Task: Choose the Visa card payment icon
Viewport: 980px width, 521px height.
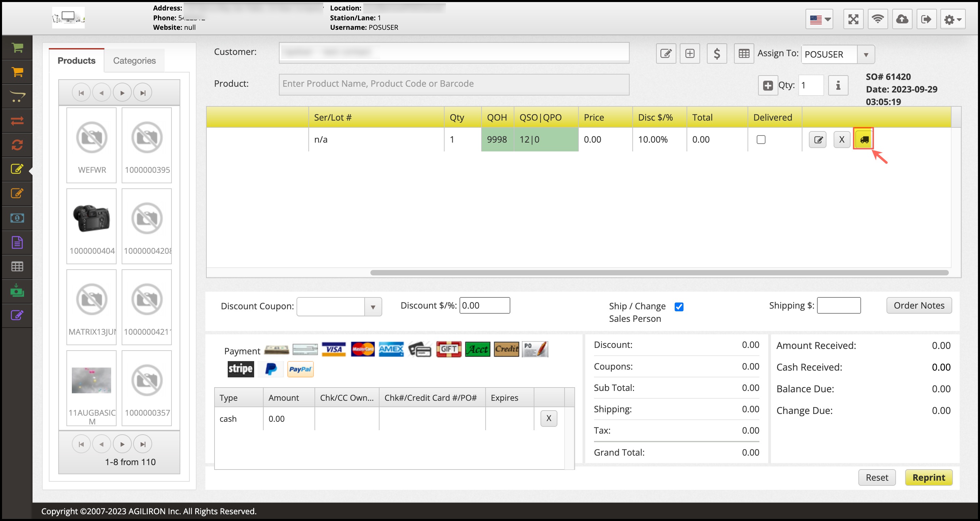Action: 334,349
